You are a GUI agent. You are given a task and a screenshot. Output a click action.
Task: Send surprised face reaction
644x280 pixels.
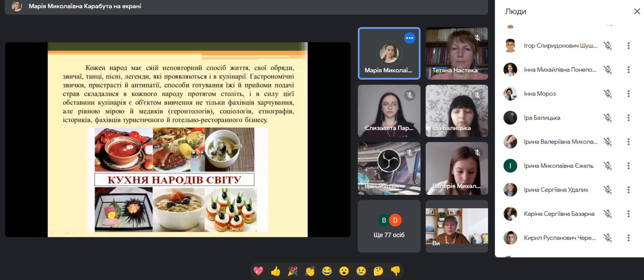(344, 271)
